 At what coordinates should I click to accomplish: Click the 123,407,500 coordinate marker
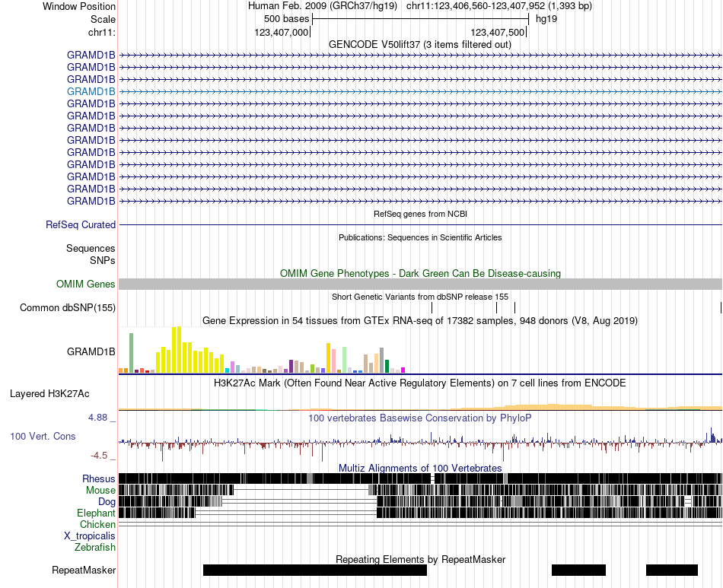point(498,32)
